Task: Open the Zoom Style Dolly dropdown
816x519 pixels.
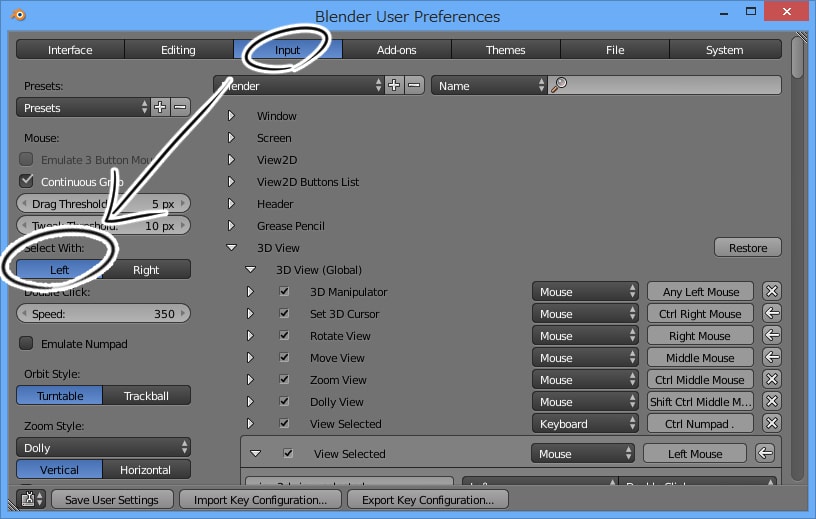Action: point(104,447)
